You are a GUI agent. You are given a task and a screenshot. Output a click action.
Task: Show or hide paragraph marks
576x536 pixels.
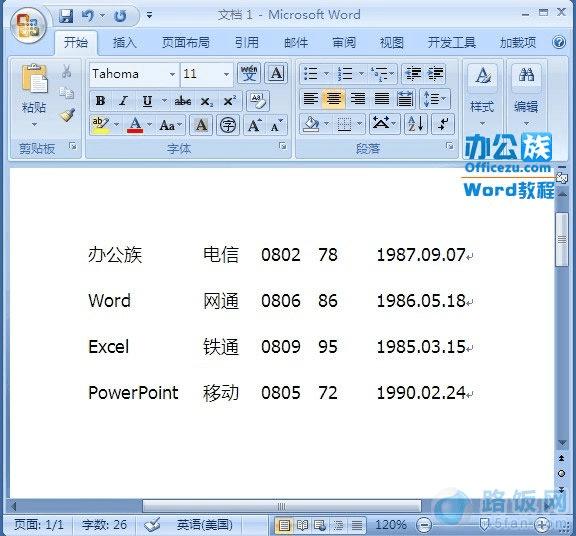[x=443, y=124]
